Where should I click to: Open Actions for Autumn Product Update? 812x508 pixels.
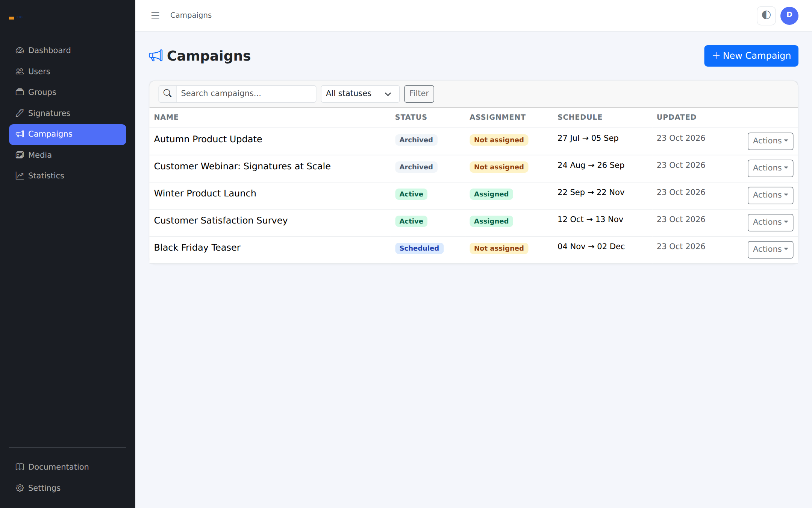click(x=770, y=141)
